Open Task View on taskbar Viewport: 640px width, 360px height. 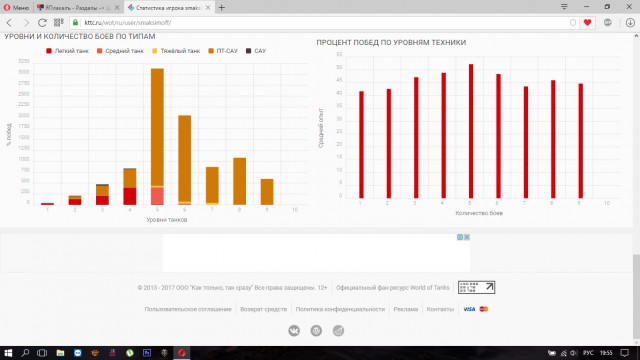42,353
